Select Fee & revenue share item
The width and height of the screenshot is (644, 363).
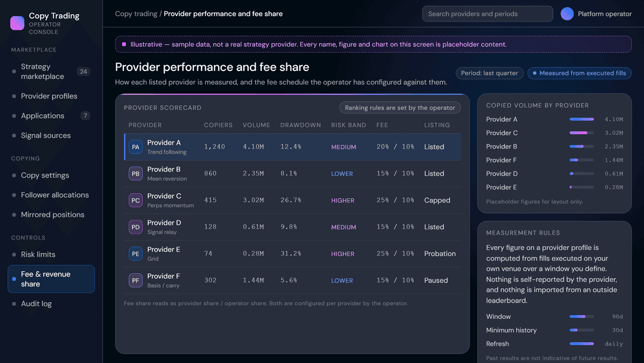pyautogui.click(x=51, y=279)
